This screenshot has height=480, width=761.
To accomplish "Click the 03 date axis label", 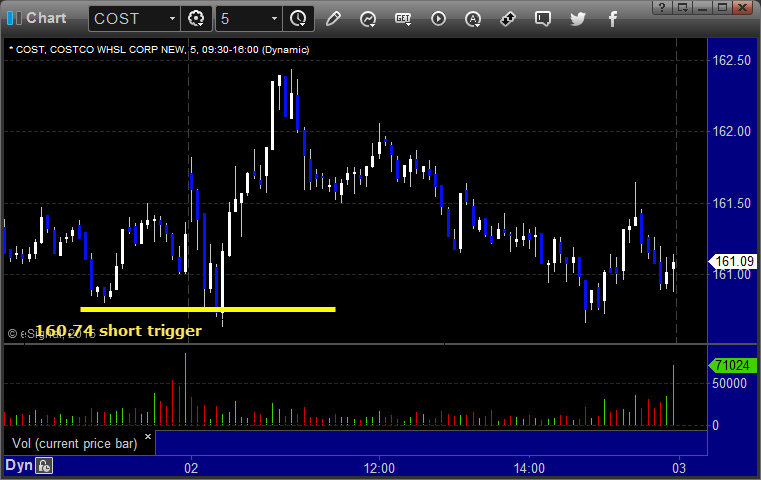I will point(679,468).
